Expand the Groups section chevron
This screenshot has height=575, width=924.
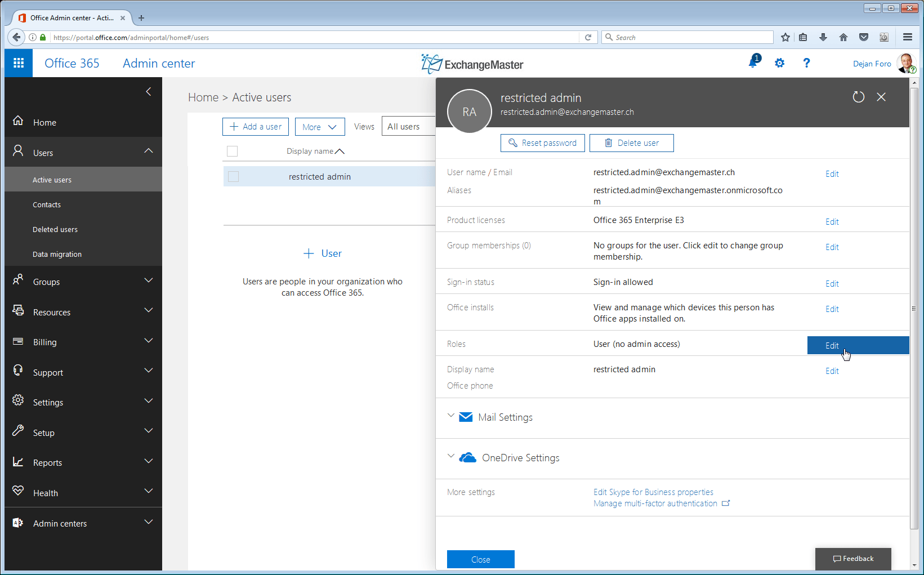(x=149, y=280)
